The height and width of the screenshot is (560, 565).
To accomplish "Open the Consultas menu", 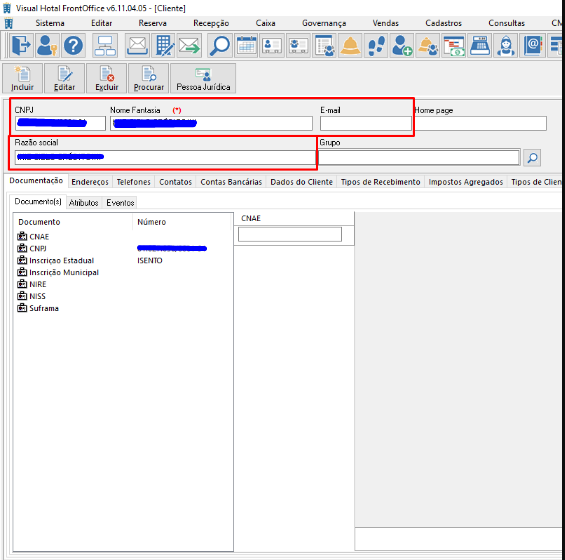I will pyautogui.click(x=506, y=23).
